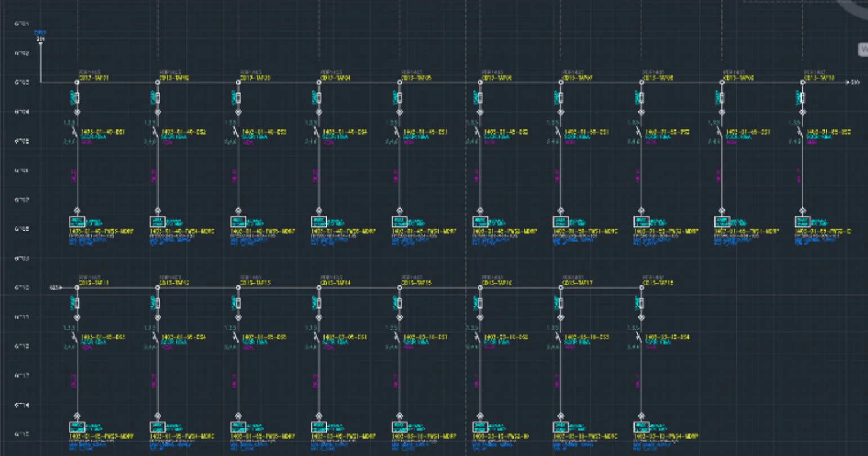Click the disconnect switch on the TAP12 branch

point(156,337)
